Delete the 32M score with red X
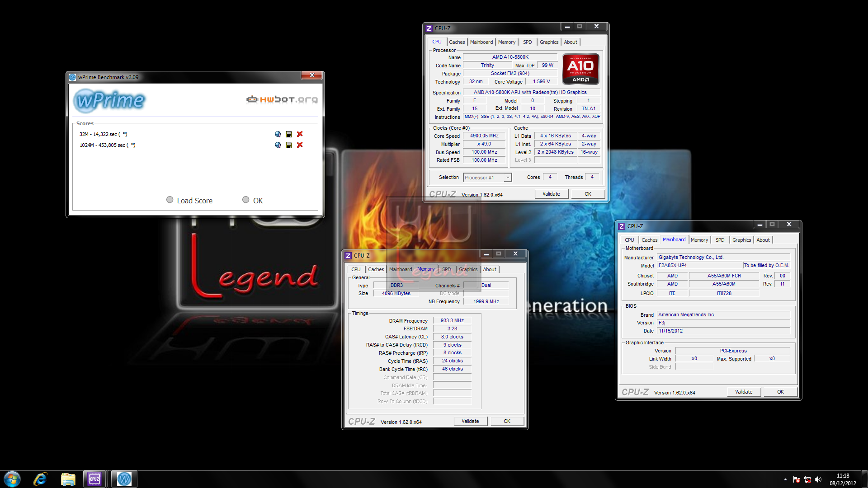 pyautogui.click(x=300, y=134)
